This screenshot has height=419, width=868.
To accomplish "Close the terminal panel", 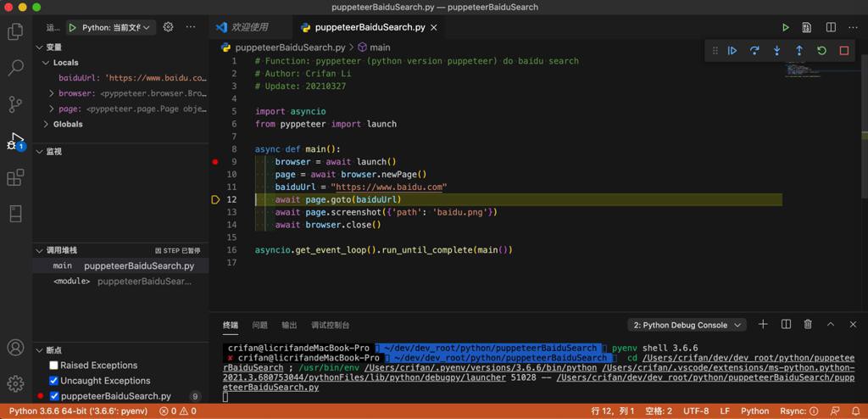I will [853, 325].
